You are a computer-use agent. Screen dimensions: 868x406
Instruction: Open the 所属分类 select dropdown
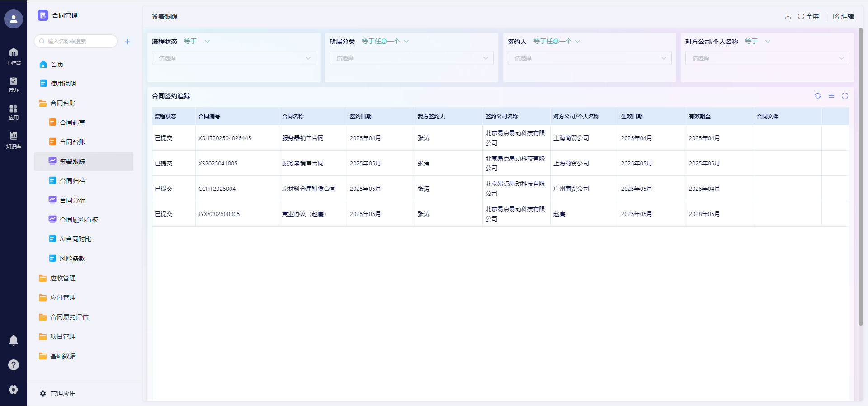click(411, 58)
